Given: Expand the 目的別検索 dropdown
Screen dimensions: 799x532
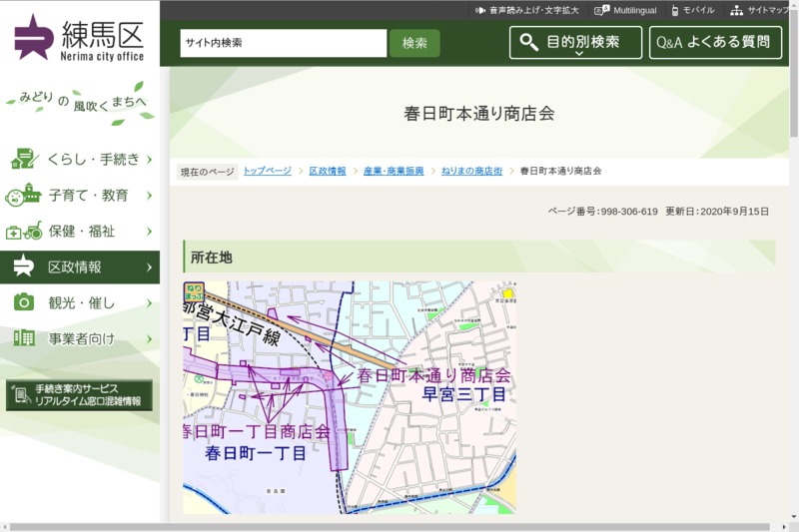Looking at the screenshot, I should [575, 43].
